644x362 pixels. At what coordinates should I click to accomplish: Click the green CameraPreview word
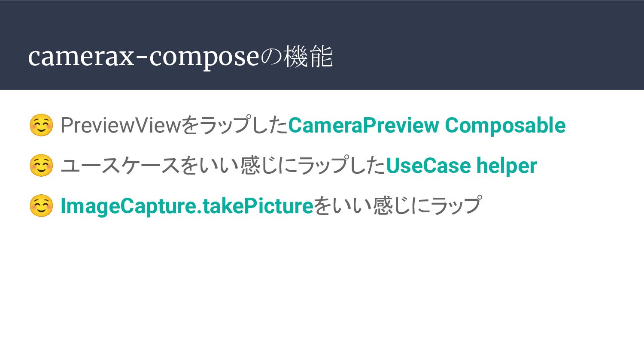point(364,125)
